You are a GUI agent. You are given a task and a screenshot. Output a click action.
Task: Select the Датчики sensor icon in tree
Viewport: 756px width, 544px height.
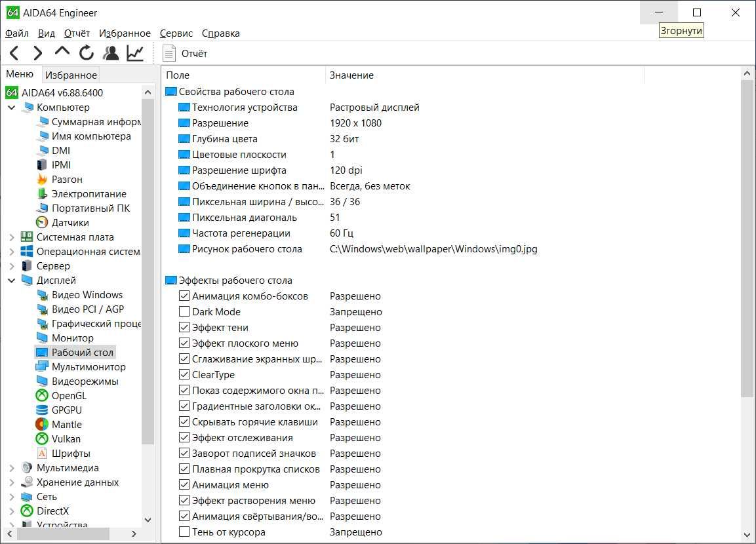(x=43, y=223)
